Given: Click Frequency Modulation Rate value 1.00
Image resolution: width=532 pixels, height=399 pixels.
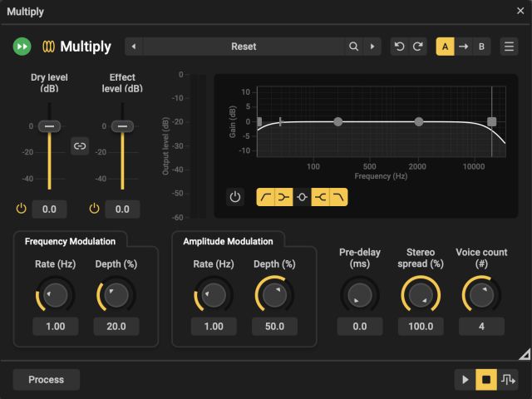Looking at the screenshot, I should pos(56,327).
